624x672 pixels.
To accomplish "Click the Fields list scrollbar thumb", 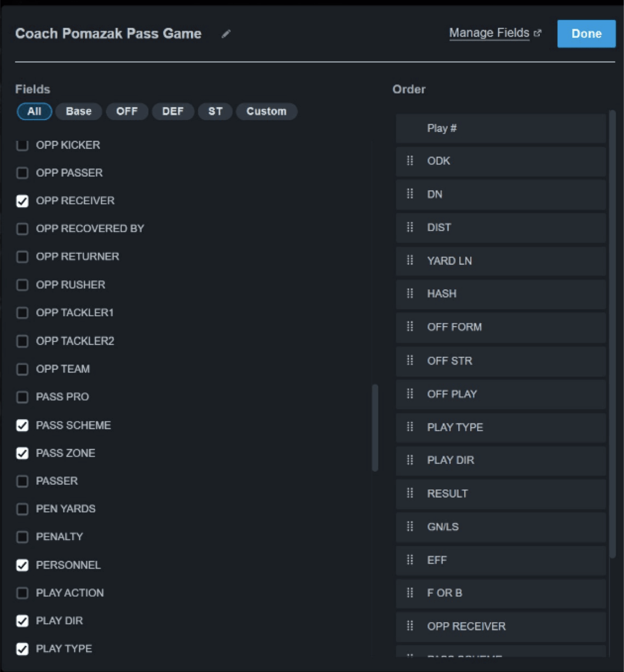I will tap(375, 428).
